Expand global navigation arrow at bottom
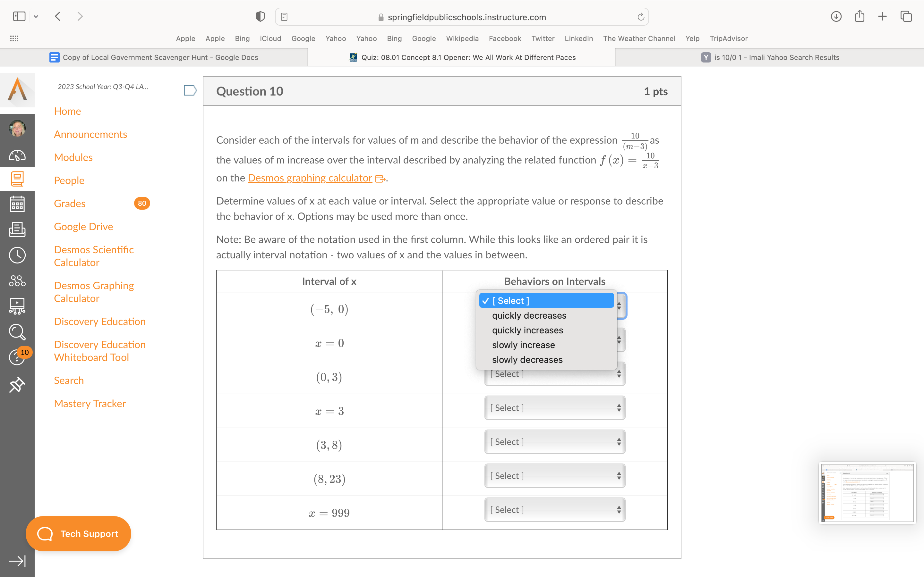 (x=17, y=561)
